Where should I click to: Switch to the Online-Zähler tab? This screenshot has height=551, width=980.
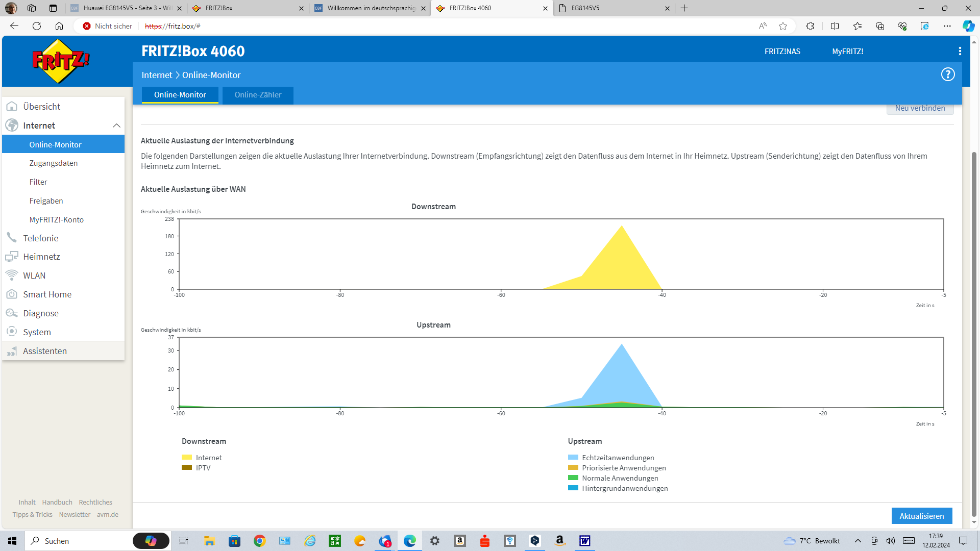[258, 95]
